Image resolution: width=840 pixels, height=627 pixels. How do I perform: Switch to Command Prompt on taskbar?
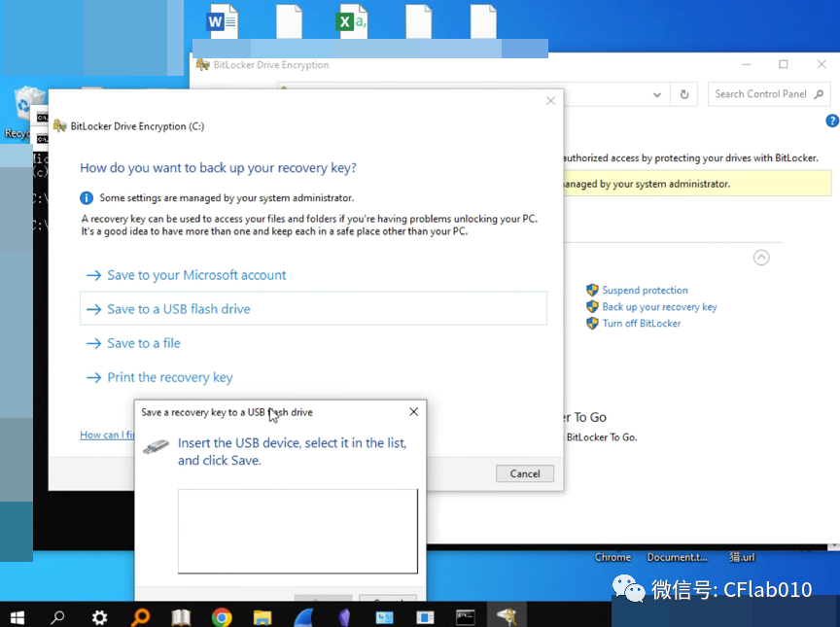(x=465, y=617)
